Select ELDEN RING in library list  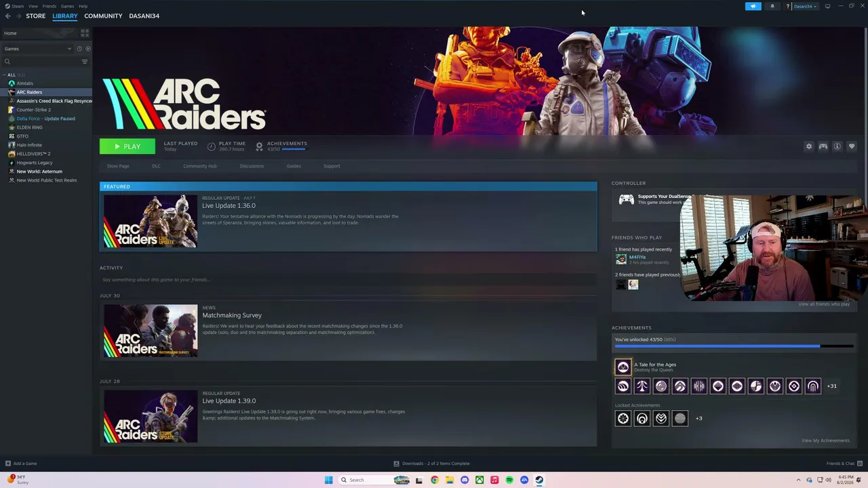pyautogui.click(x=29, y=127)
